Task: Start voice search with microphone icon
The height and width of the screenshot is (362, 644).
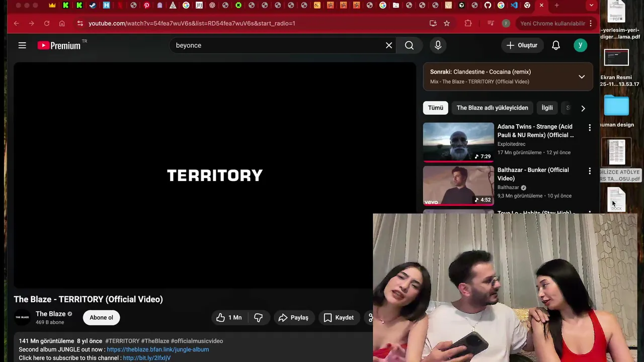Action: click(x=438, y=45)
